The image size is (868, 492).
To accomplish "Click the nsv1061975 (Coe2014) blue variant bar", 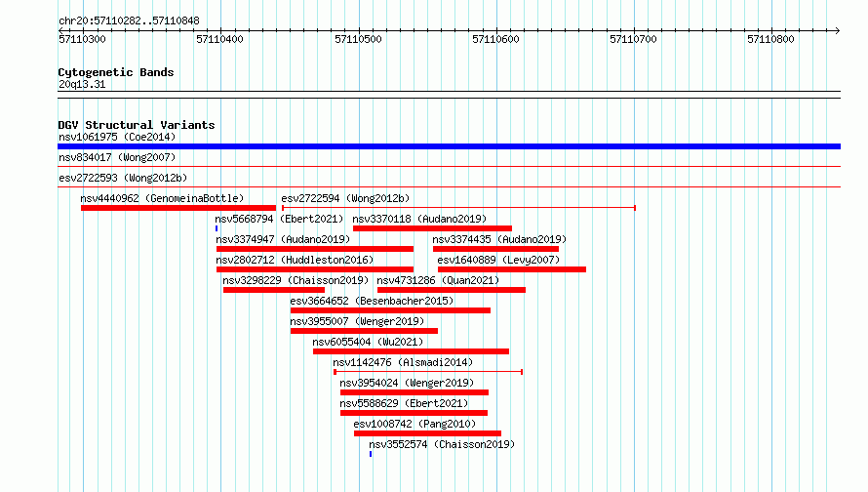I will (449, 146).
